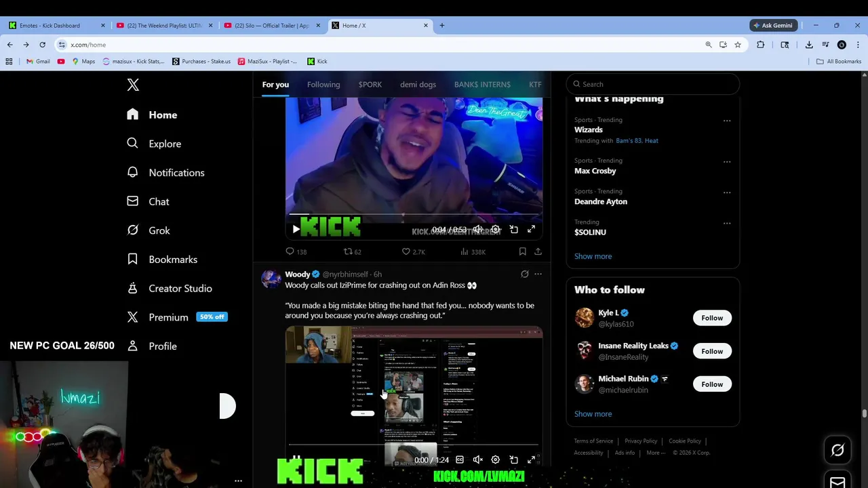The height and width of the screenshot is (488, 868).
Task: Bookmark the first video post
Action: coord(522,251)
